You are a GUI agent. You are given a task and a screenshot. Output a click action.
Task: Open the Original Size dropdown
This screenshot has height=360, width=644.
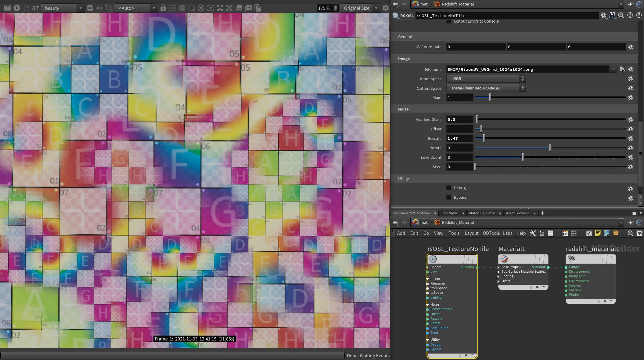click(360, 8)
